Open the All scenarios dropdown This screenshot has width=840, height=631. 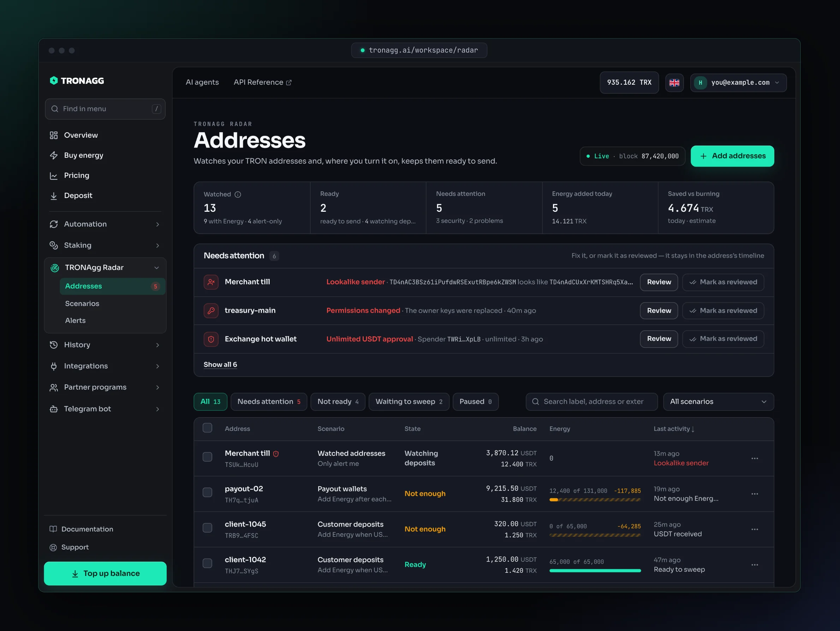[x=718, y=402]
